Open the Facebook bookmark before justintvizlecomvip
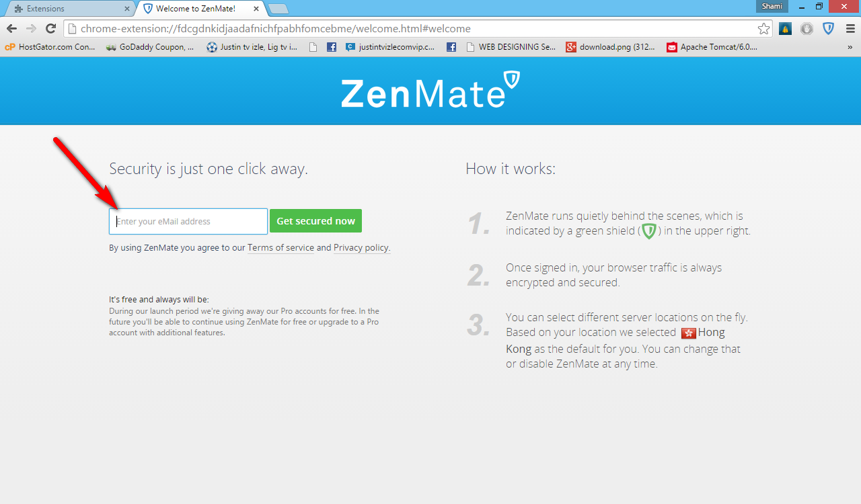Image resolution: width=861 pixels, height=504 pixels. tap(332, 47)
